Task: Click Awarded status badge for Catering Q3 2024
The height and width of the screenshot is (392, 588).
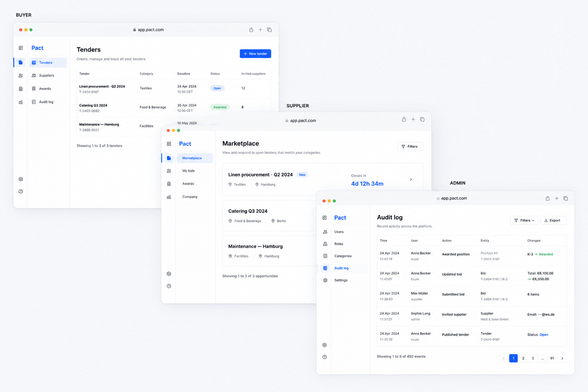Action: tap(220, 107)
